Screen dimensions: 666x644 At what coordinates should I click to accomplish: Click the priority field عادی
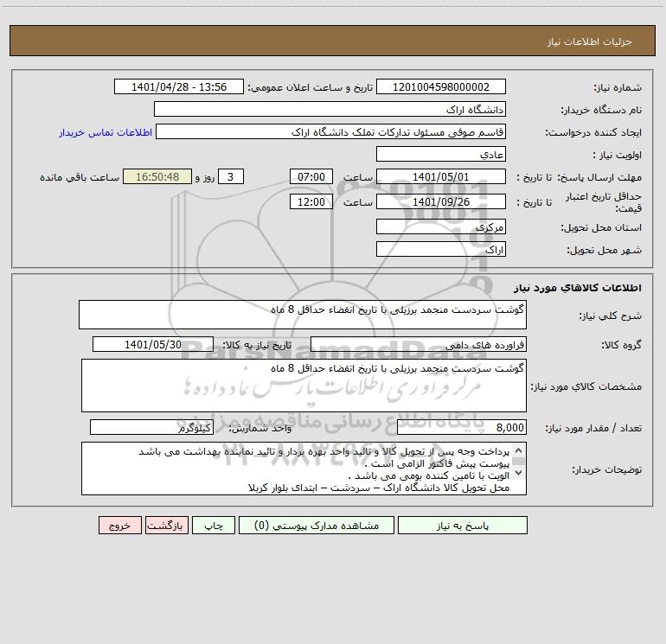441,154
